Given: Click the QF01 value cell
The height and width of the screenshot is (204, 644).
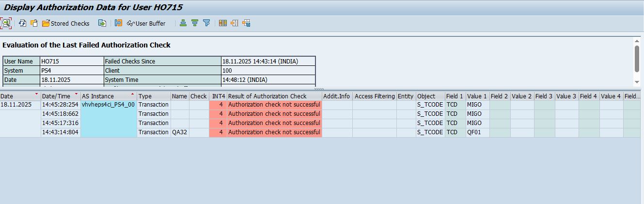Looking at the screenshot, I should (x=473, y=132).
